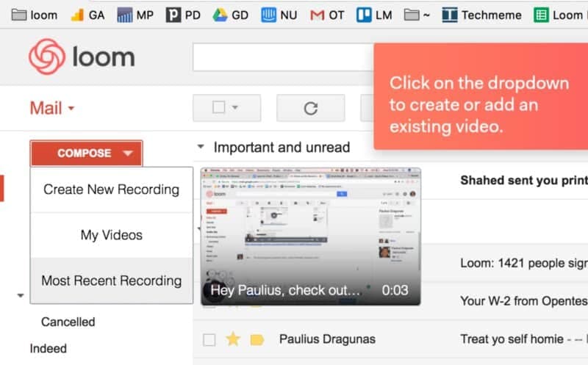Select Create New Recording option
588x365 pixels.
111,189
